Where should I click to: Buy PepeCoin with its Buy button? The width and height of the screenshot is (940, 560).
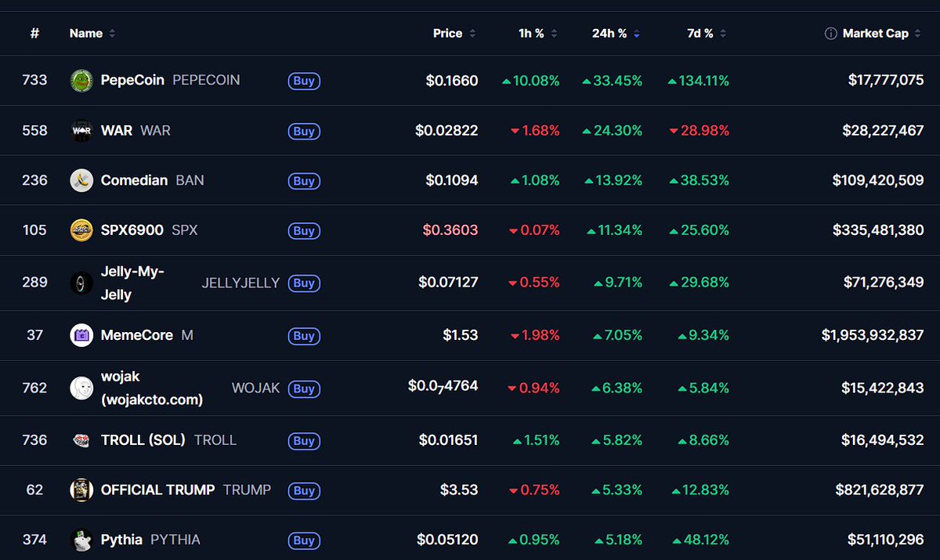[x=304, y=81]
